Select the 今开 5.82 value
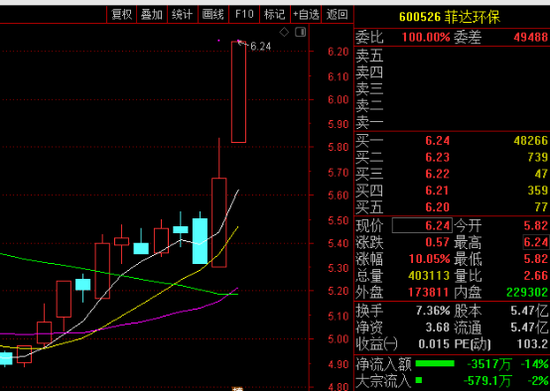The width and height of the screenshot is (550, 392). pos(536,225)
